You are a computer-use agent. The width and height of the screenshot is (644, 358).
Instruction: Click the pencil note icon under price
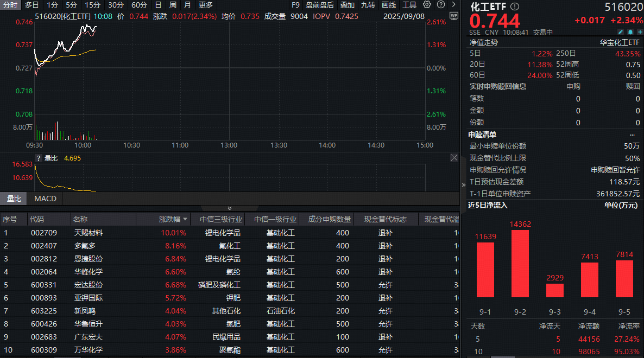tap(622, 32)
